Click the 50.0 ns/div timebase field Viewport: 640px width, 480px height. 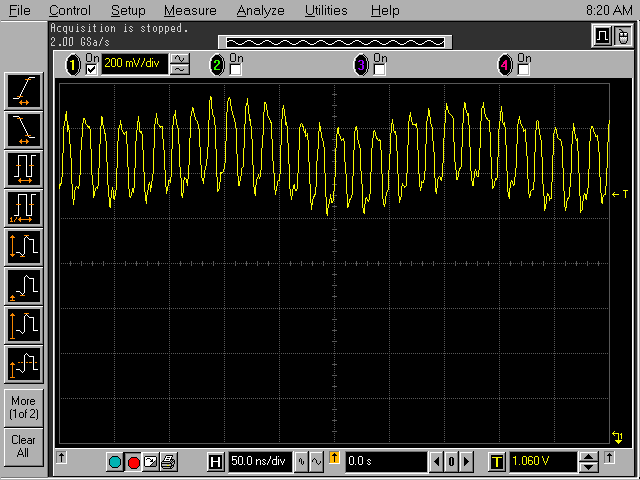(x=257, y=462)
